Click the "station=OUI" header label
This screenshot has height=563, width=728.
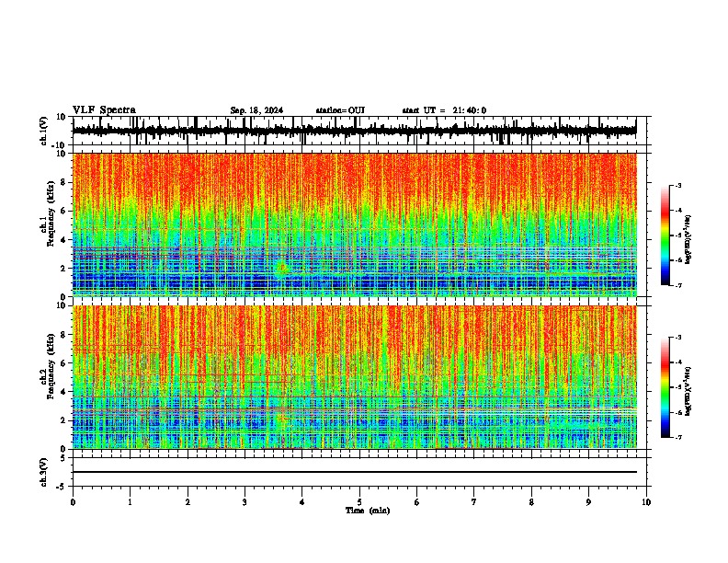coord(340,110)
